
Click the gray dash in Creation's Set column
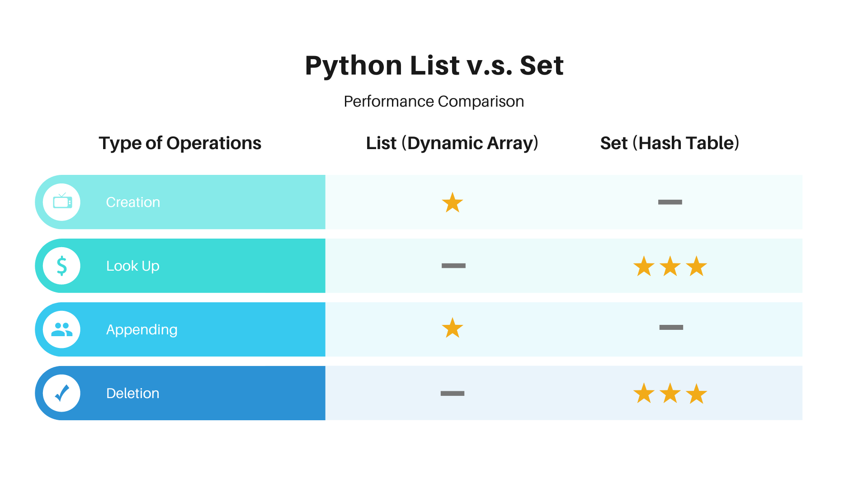(x=670, y=202)
